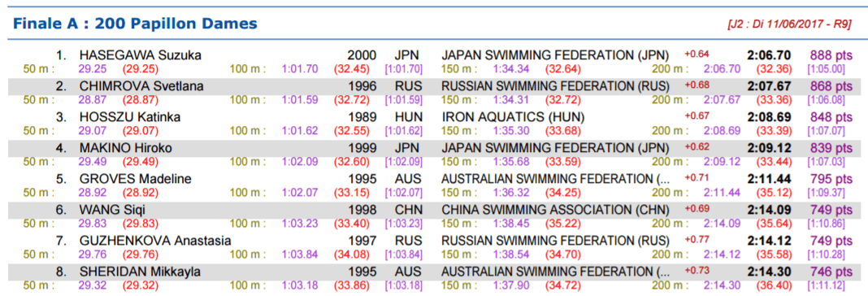Click reaction time +0.64
This screenshot has width=868, height=296.
pyautogui.click(x=697, y=54)
